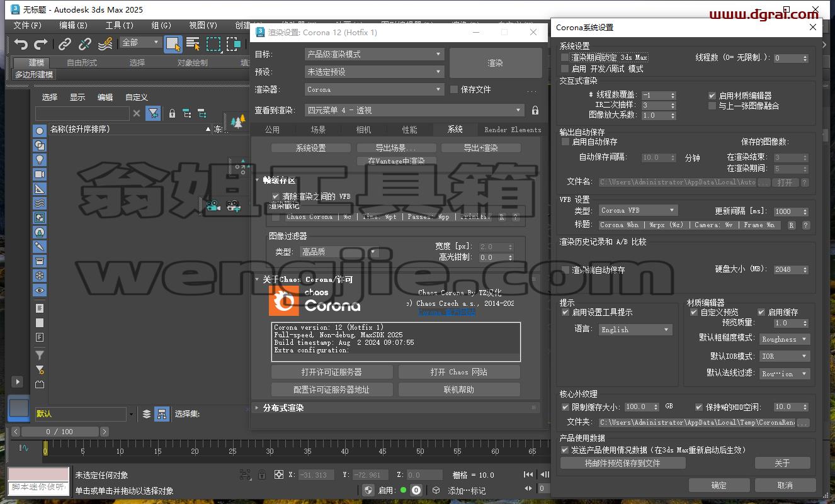Open the 工具(T) menu
The height and width of the screenshot is (504, 835).
pos(120,25)
